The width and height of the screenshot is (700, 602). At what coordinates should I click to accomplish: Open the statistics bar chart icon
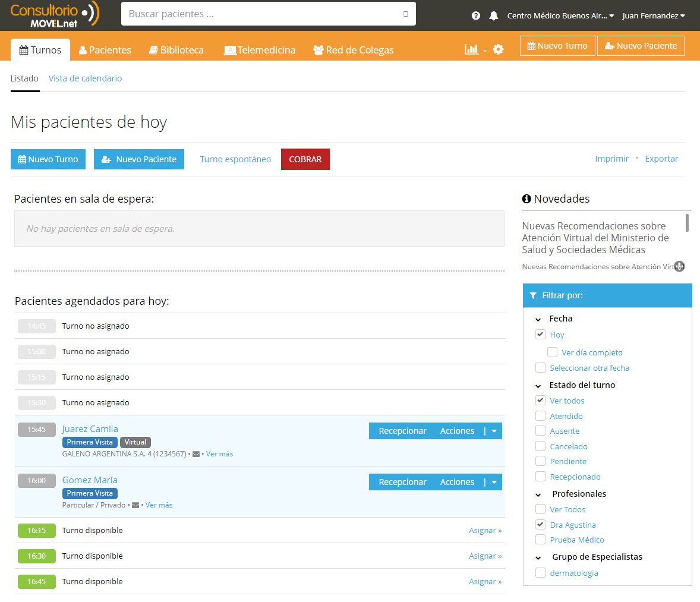pos(471,49)
